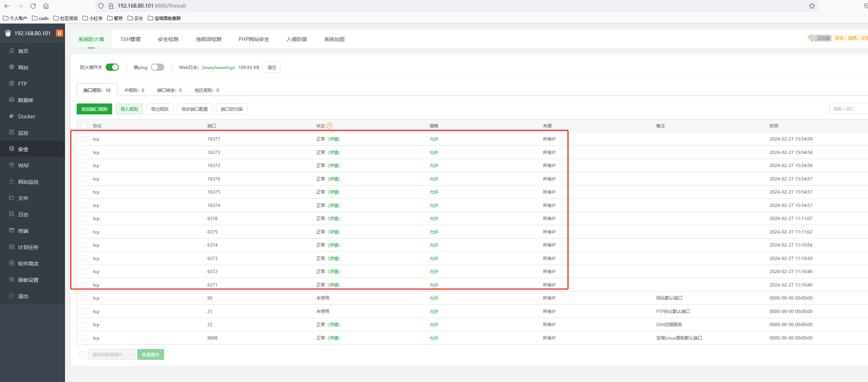Open FTP icon in sidebar

12,84
